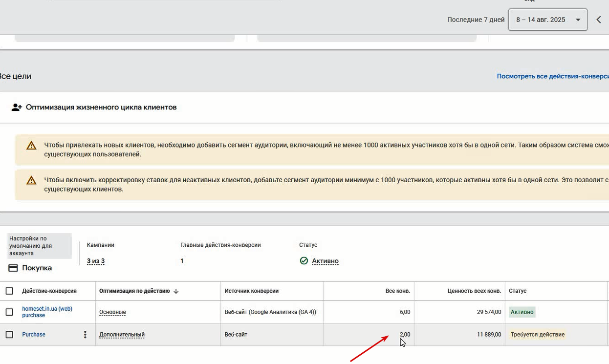Click sort arrow beside Оптимизация по действию
Viewport: 609px width, 364px height.
pyautogui.click(x=176, y=291)
